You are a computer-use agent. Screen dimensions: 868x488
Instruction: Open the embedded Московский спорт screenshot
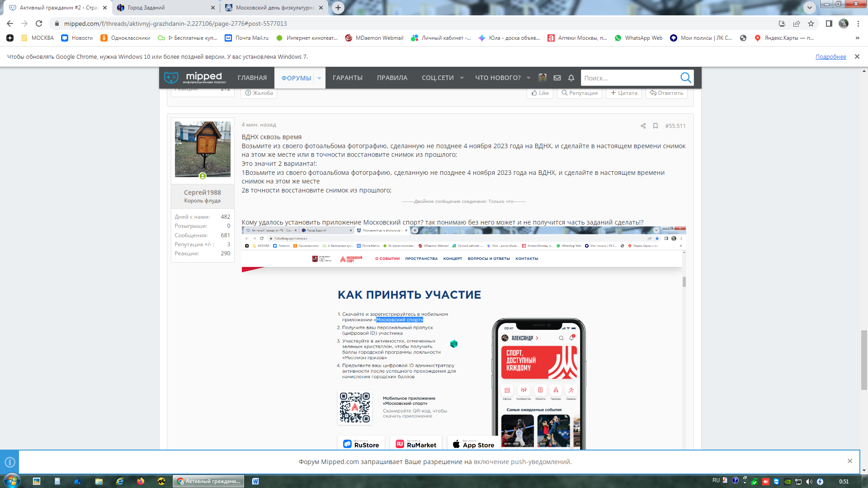pyautogui.click(x=464, y=338)
